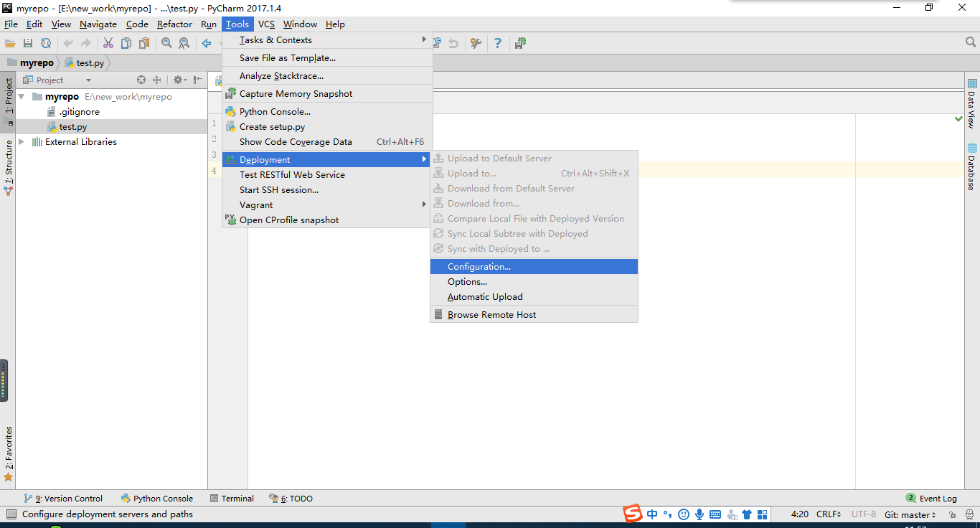
Task: Click the read-only lock icon in status bar
Action: pyautogui.click(x=952, y=514)
